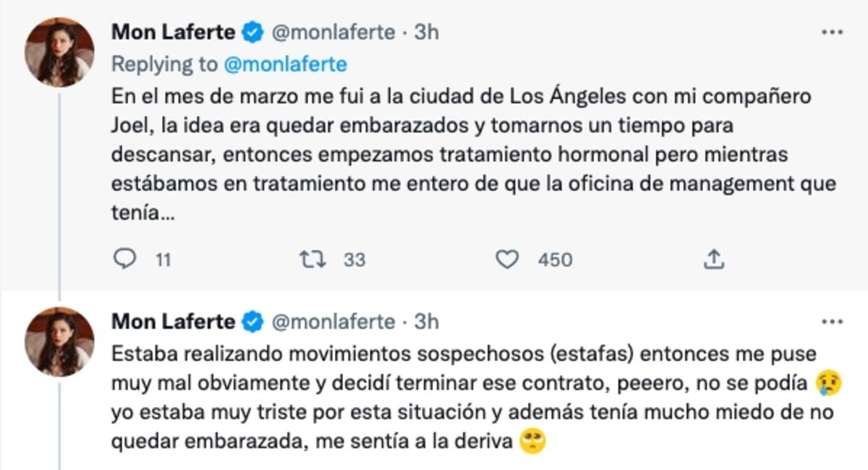Image resolution: width=868 pixels, height=470 pixels.
Task: Click the Mon Laferte name on the first tweet
Action: click(x=173, y=33)
